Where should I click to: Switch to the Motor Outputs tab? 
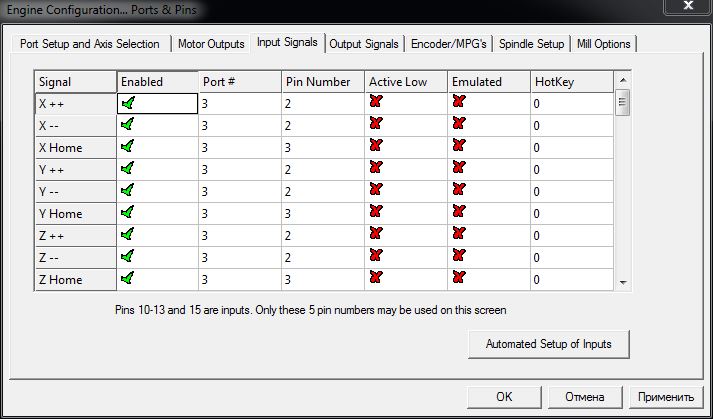click(x=211, y=44)
